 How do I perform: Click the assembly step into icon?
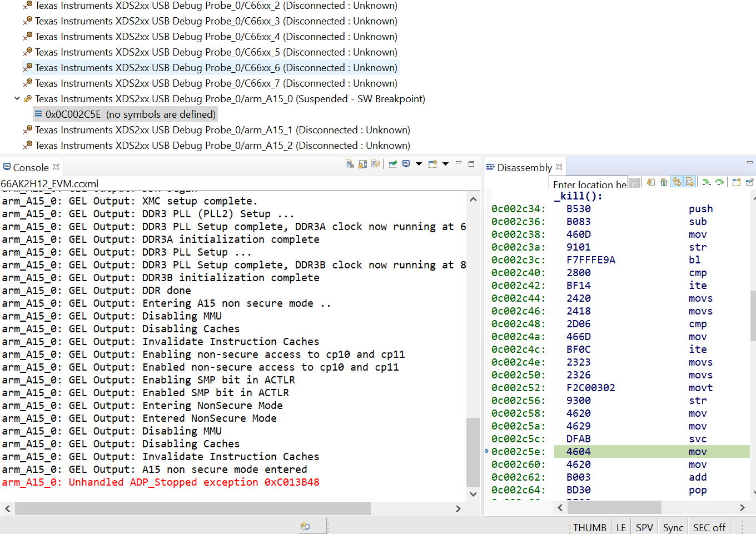706,182
